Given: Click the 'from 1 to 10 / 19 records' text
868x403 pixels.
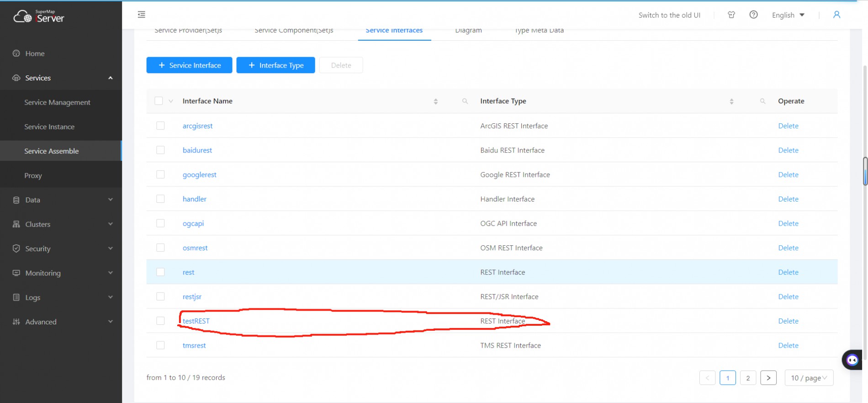Looking at the screenshot, I should (185, 377).
